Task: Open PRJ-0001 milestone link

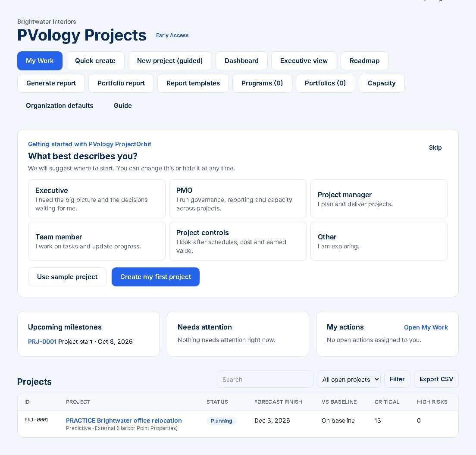Action: 42,342
